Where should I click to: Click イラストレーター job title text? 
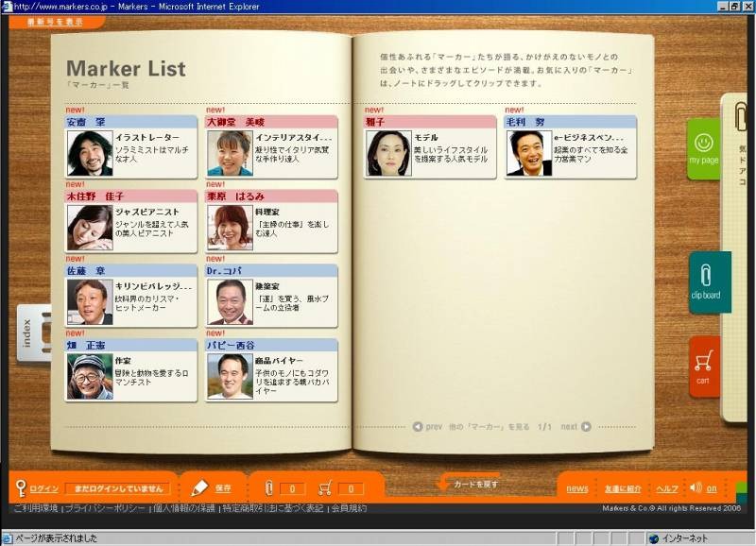coord(146,137)
